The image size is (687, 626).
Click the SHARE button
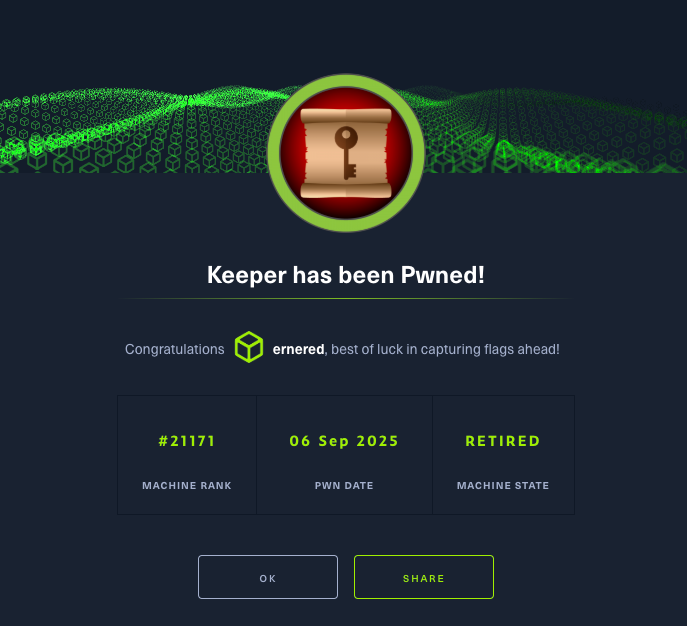pyautogui.click(x=424, y=577)
